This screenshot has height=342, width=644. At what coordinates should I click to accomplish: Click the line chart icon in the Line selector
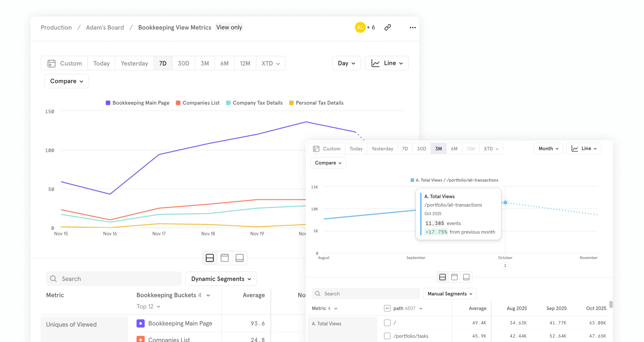point(375,63)
